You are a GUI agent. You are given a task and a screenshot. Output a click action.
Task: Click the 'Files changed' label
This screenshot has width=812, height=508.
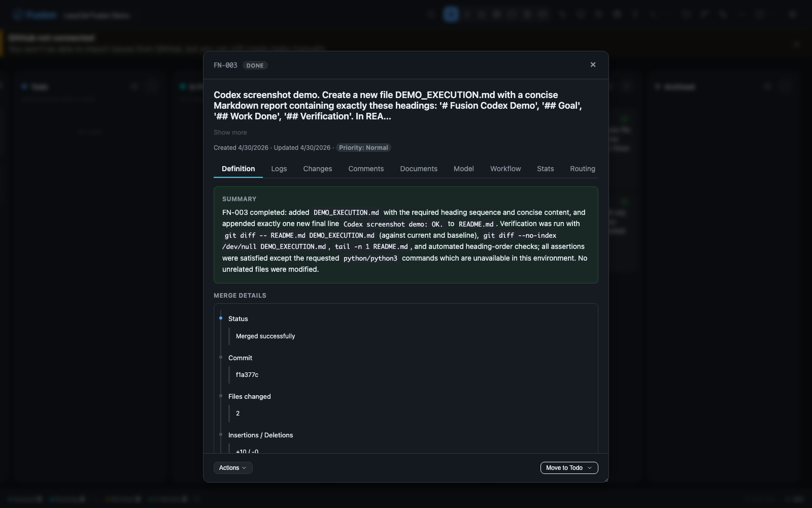(x=250, y=397)
